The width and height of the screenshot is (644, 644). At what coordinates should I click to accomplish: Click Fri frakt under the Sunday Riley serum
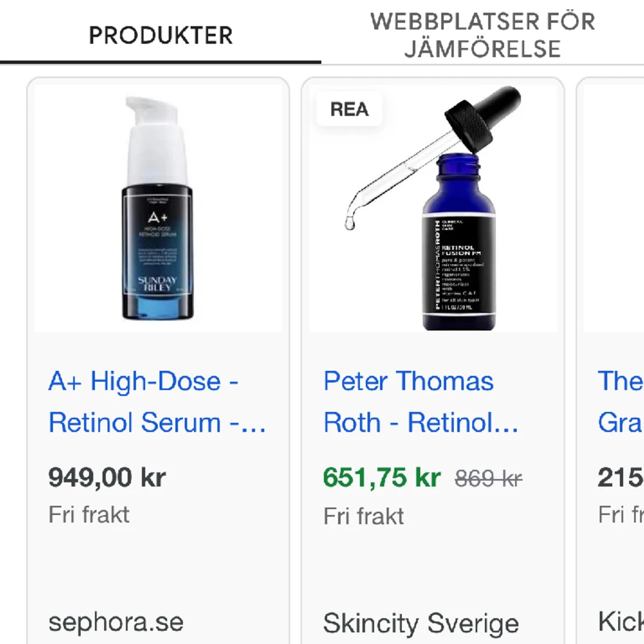[89, 515]
